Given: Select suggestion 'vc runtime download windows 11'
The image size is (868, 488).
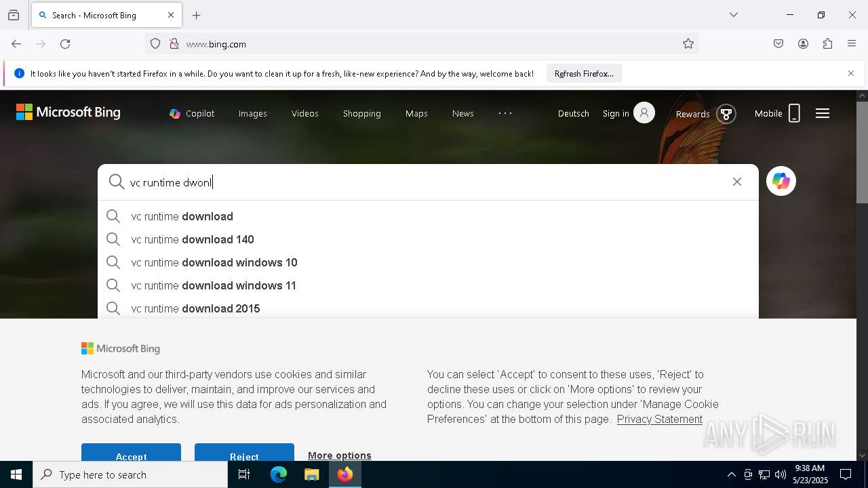Looking at the screenshot, I should pyautogui.click(x=428, y=285).
